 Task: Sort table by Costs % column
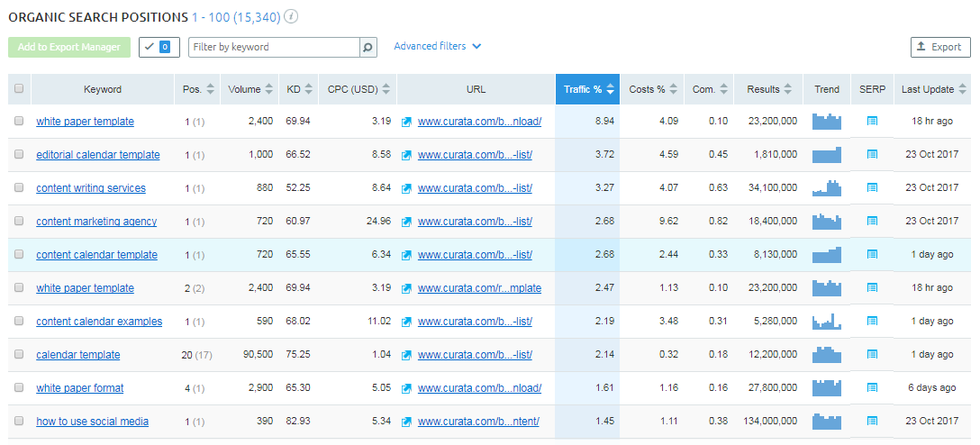652,89
